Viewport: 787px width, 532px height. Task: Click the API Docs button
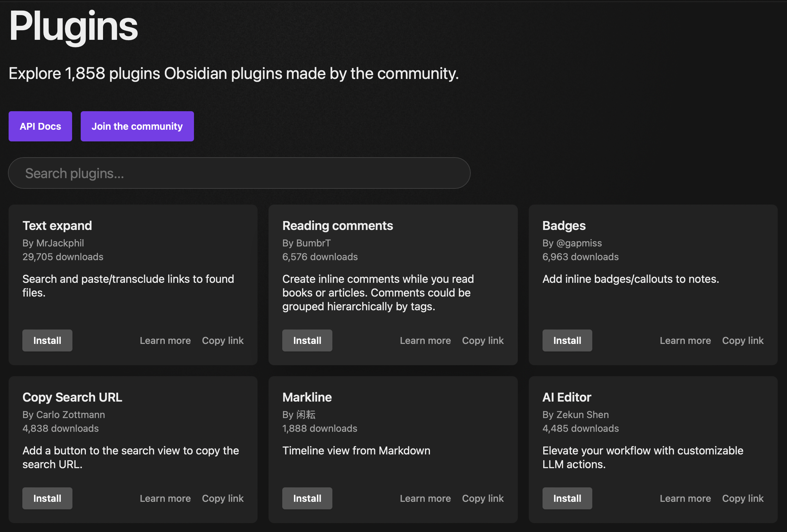[x=41, y=126]
